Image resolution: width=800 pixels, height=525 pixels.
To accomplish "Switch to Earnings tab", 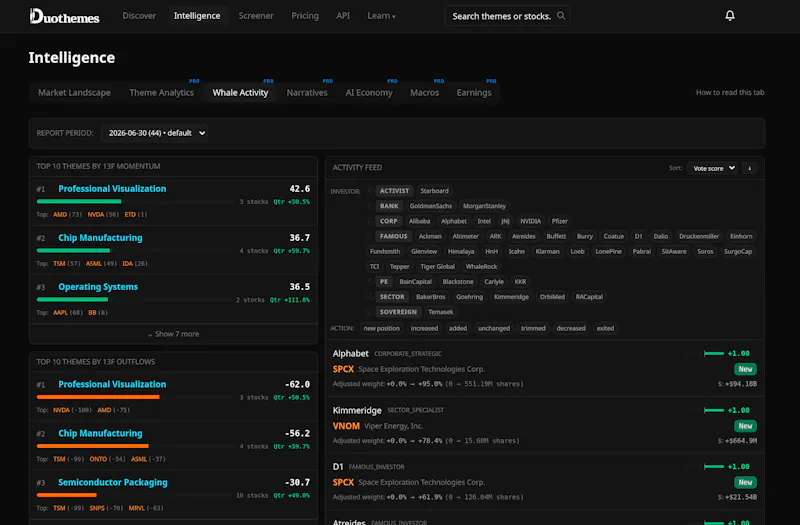I will [474, 93].
